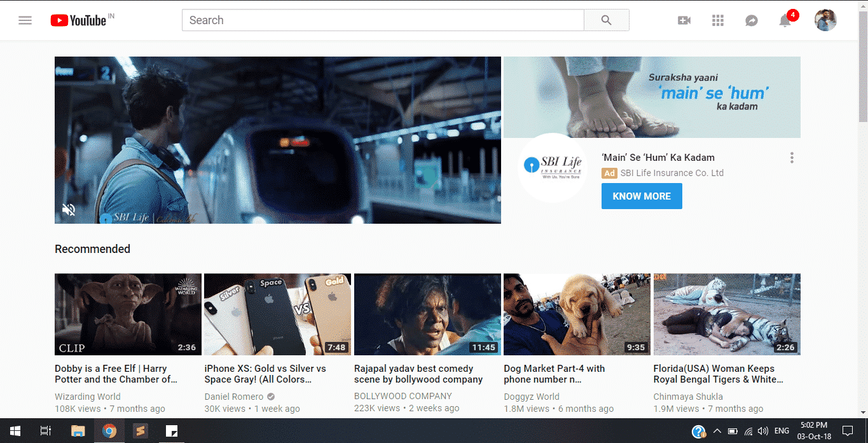The image size is (868, 443).
Task: Open title 'Florida(USA) Woman Keeps Royal Bengal Tigers'
Action: pyautogui.click(x=718, y=374)
